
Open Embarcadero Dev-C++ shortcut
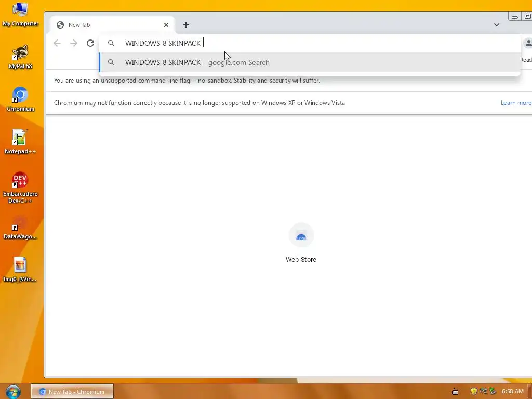click(20, 188)
